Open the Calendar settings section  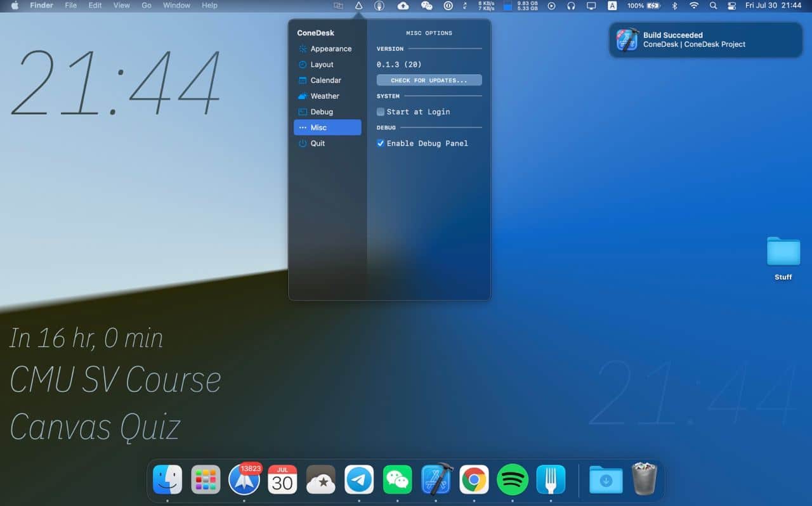tap(327, 81)
